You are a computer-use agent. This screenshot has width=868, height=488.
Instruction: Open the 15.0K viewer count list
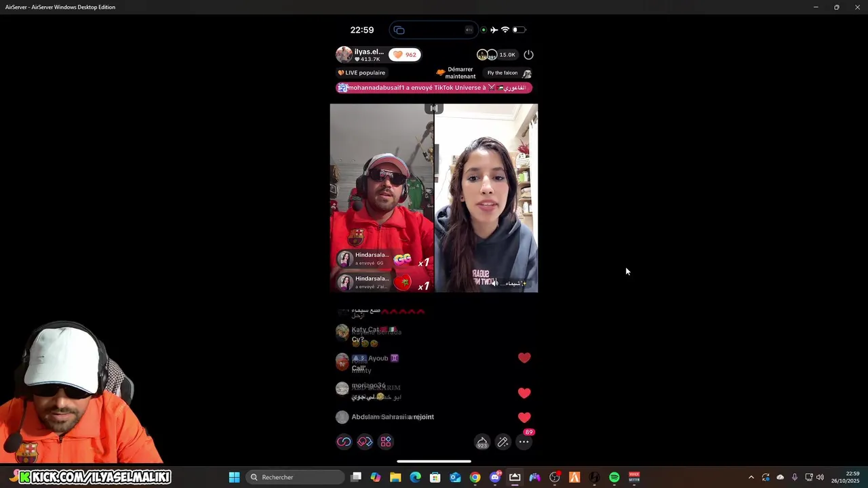point(507,55)
